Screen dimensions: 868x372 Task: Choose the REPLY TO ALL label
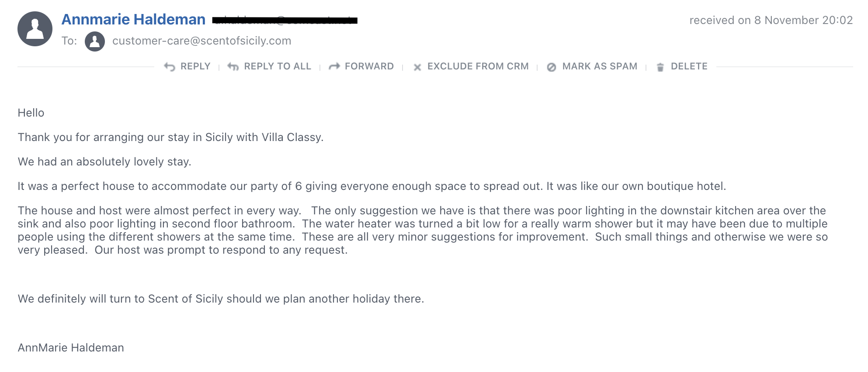pyautogui.click(x=278, y=66)
